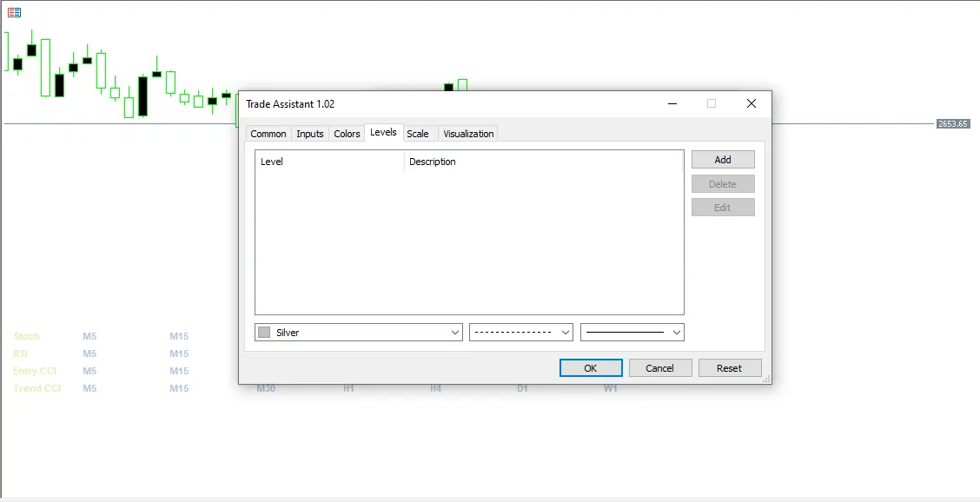Click the RSI label on the chart

[21, 353]
